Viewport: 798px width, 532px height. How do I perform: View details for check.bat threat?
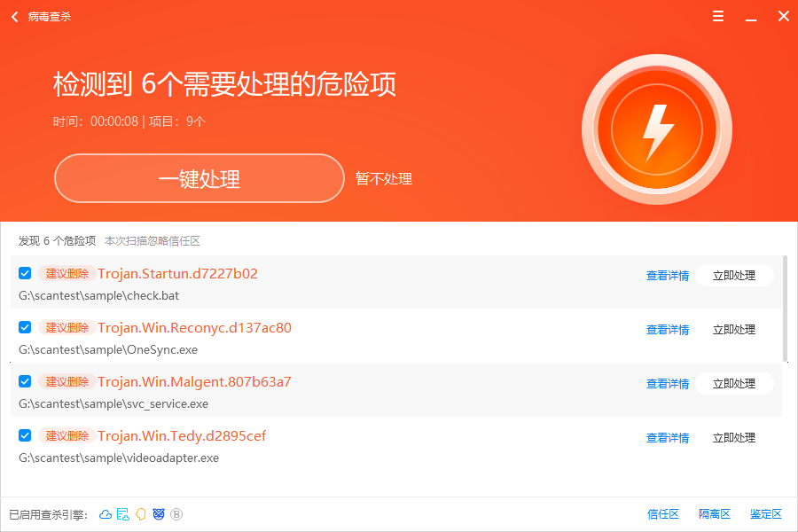coord(667,276)
